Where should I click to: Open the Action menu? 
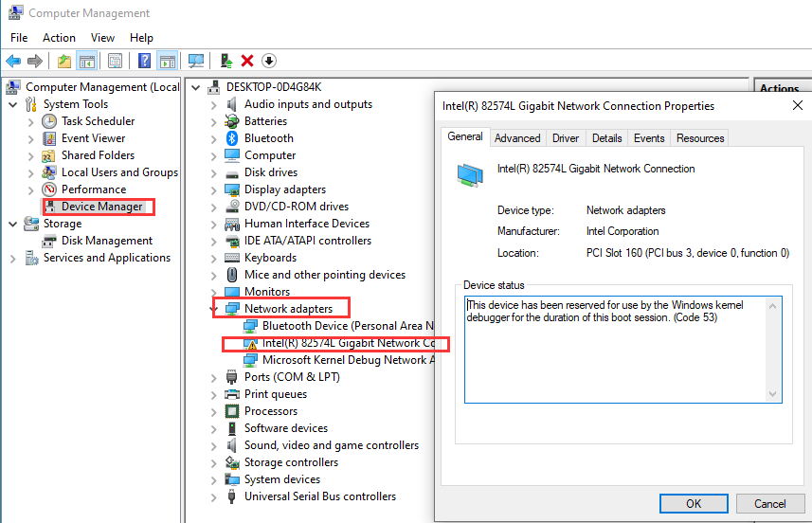(59, 38)
